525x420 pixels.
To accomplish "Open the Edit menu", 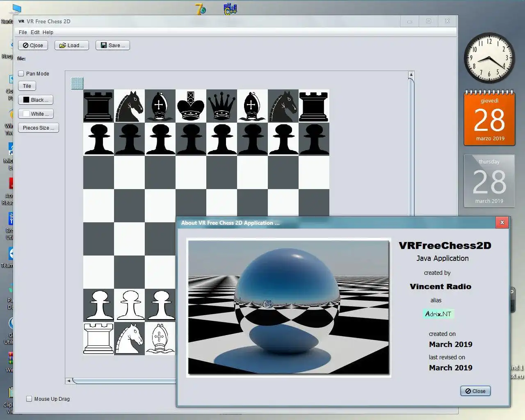I will (35, 32).
